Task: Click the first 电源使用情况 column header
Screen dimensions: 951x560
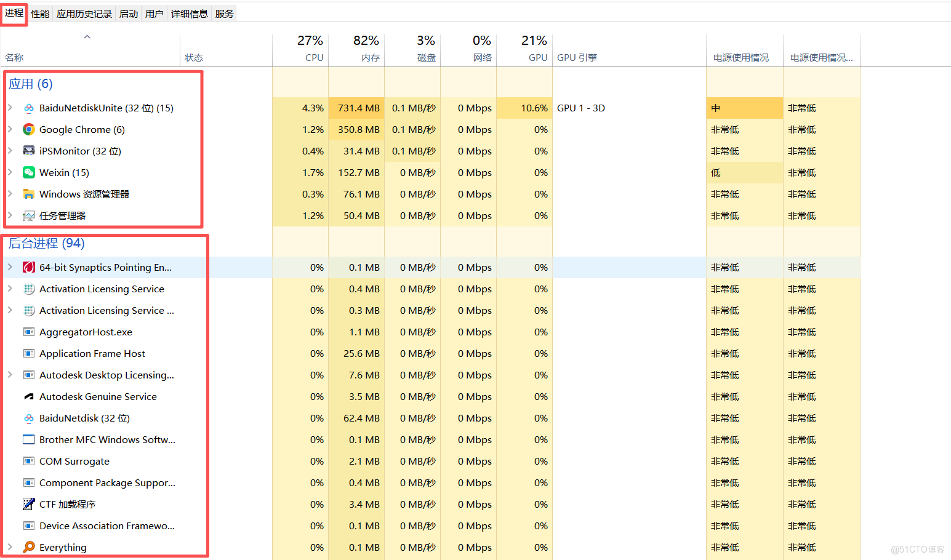Action: (745, 49)
